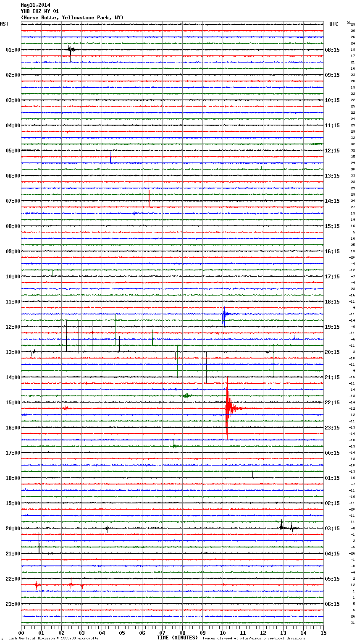357x644 pixels.
Task: Click the 15 minute tick label on the axis
Action: click(x=323, y=633)
